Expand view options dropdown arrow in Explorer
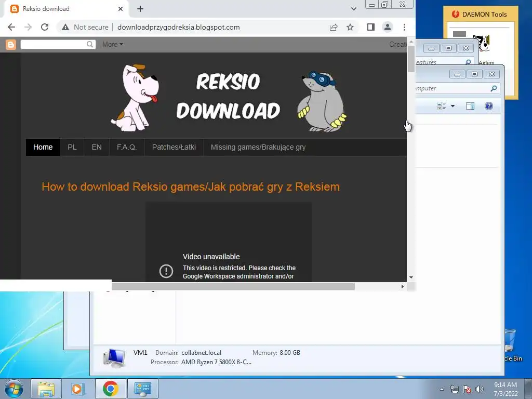 (453, 106)
